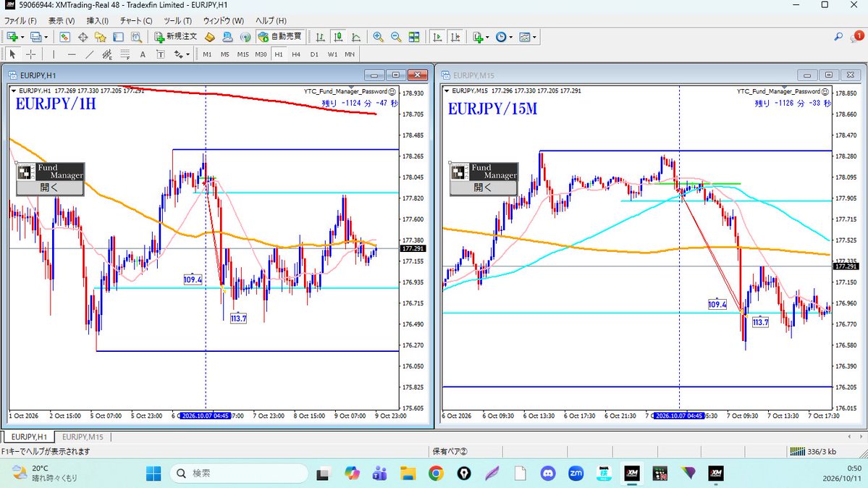Click the 336/3 kb connection status

[x=813, y=452]
